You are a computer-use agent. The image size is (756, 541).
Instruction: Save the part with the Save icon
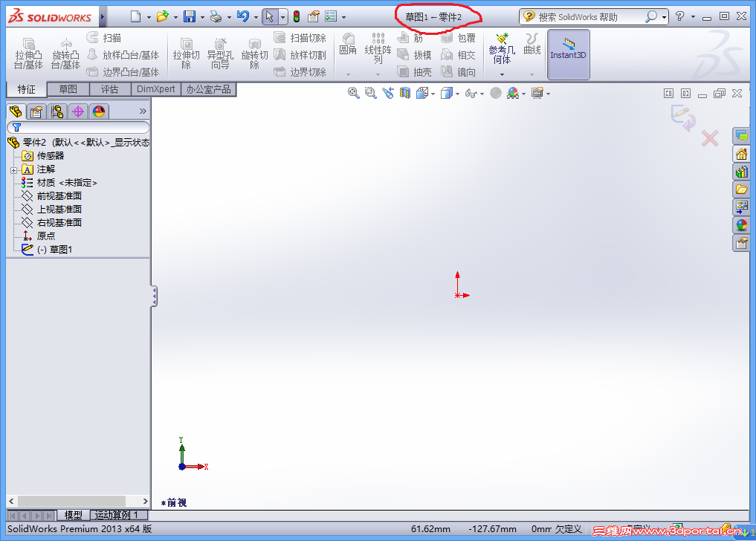[190, 17]
